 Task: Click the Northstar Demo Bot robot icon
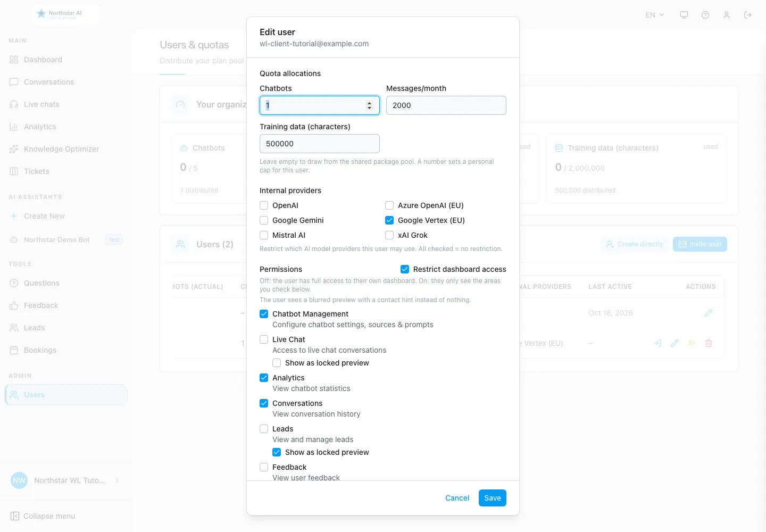click(14, 240)
